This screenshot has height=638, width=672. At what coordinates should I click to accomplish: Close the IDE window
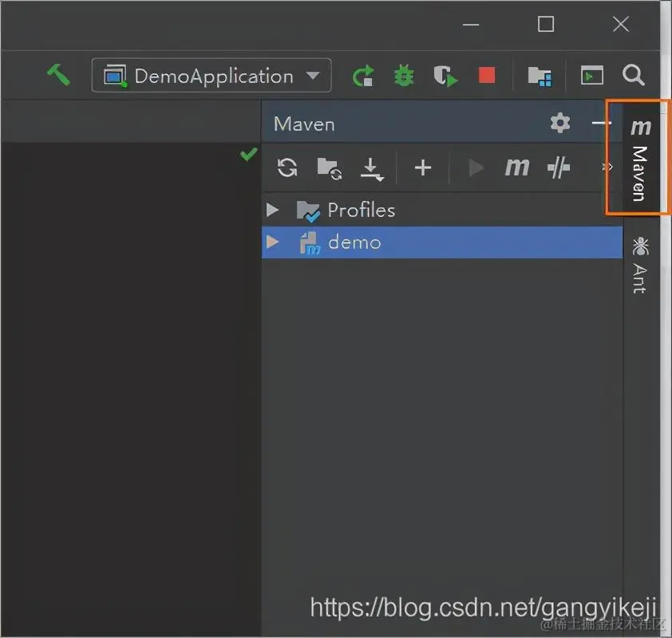[621, 24]
